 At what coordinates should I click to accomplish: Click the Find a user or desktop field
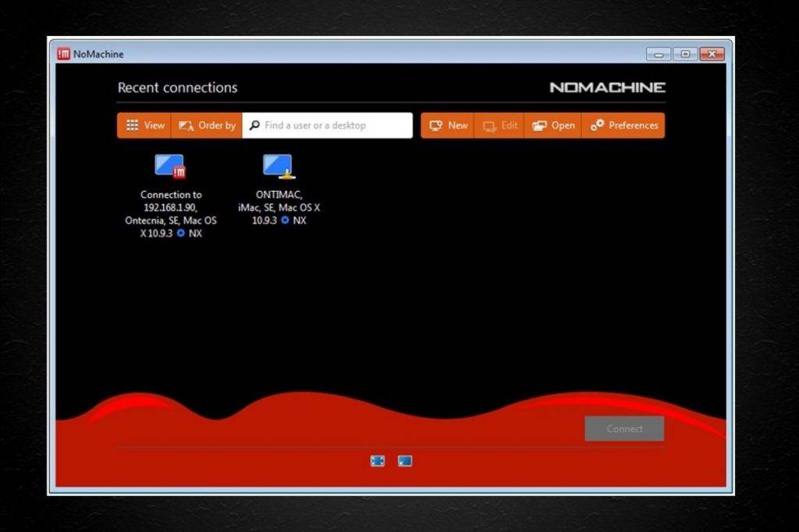point(327,126)
